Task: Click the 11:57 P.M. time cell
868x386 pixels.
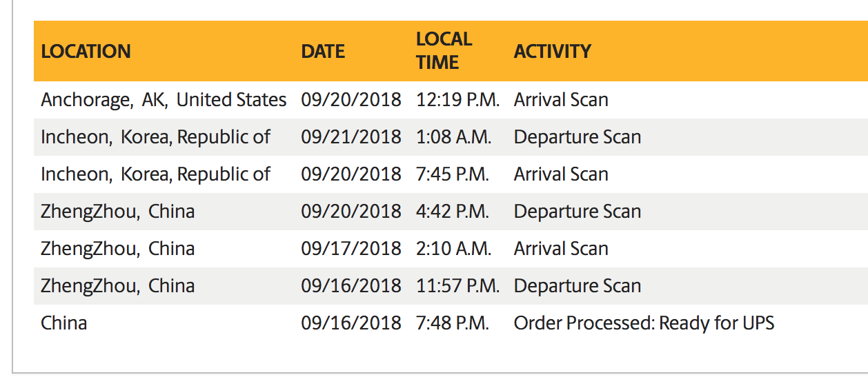Action: tap(457, 286)
